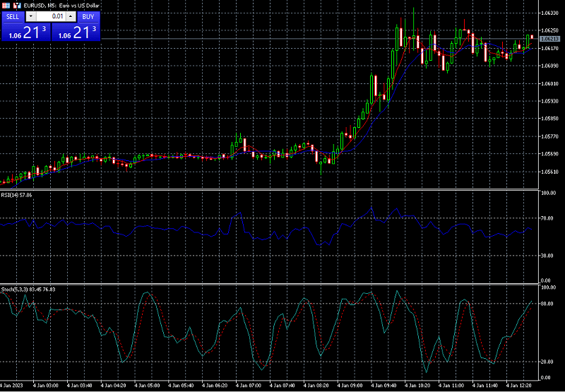Select the RSI(14) indicator label
The image size is (565, 392).
click(x=16, y=194)
